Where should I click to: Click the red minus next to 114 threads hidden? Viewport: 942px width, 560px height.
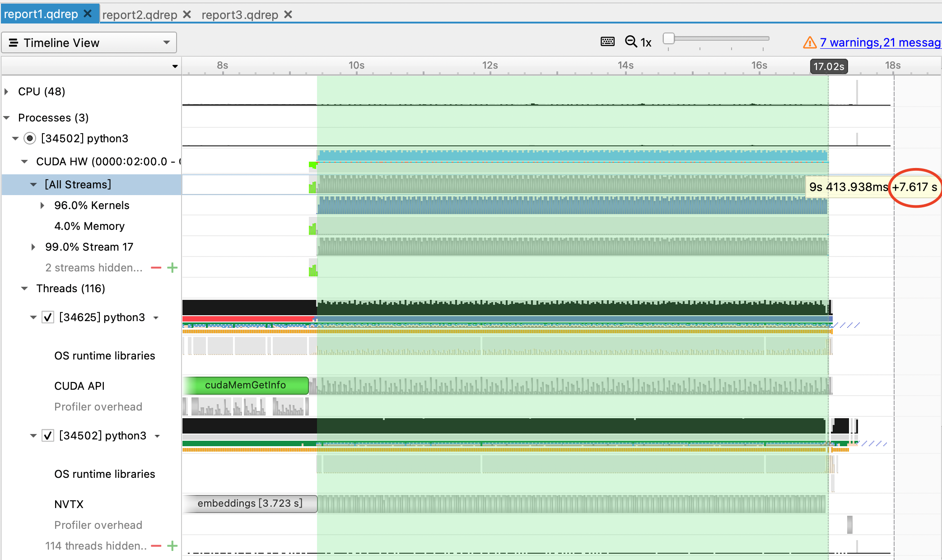[155, 546]
